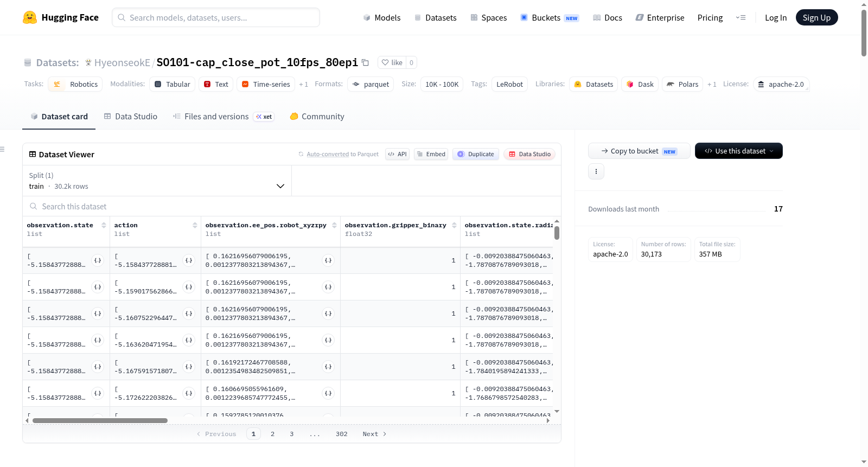Open the 10K - 100K size tag

(442, 84)
